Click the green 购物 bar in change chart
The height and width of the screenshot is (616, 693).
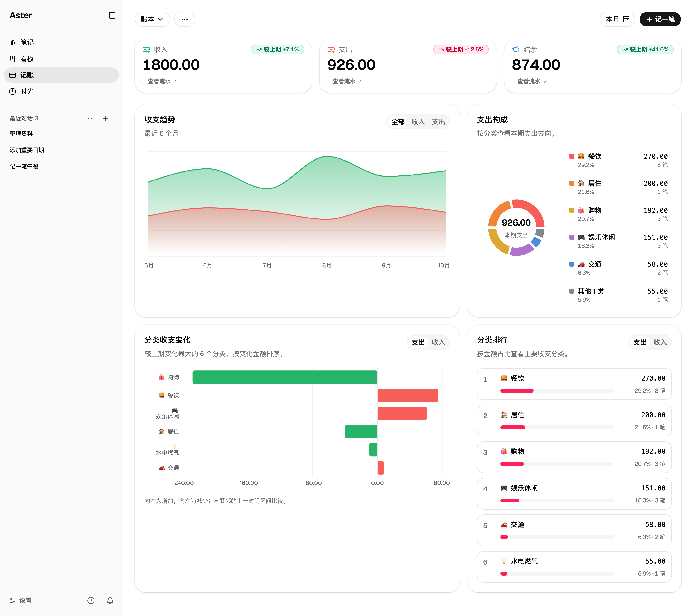point(285,377)
